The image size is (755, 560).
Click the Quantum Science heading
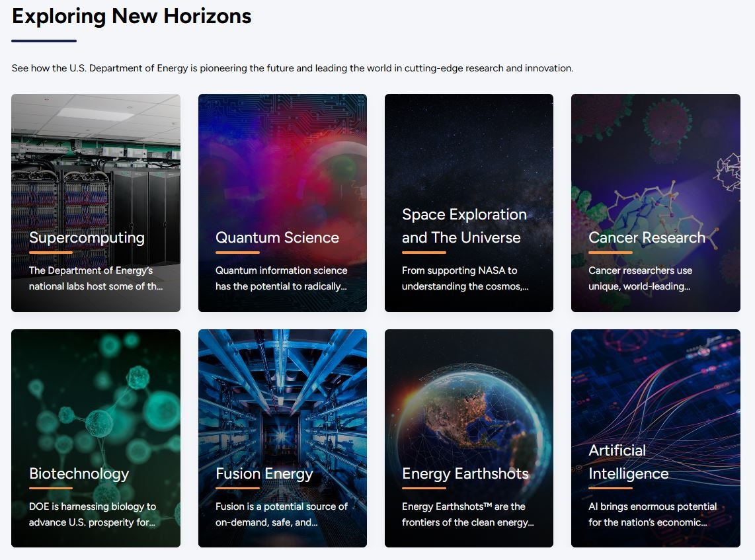[x=277, y=238]
